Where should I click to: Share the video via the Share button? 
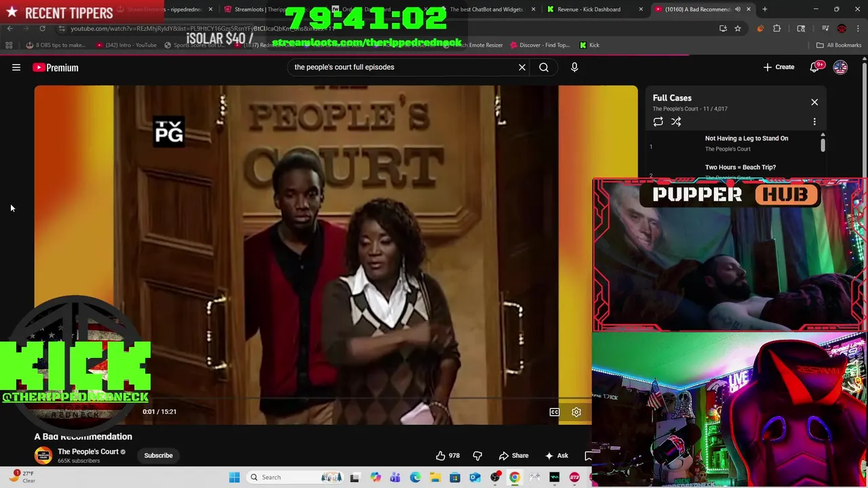(513, 455)
